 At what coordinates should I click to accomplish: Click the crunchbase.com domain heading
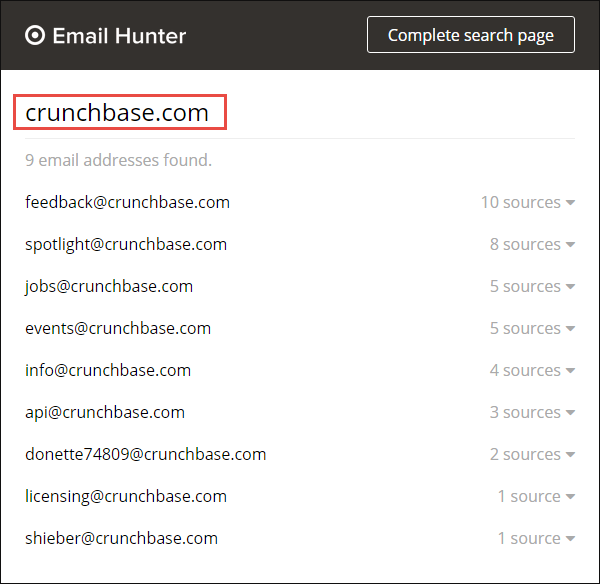coord(117,113)
